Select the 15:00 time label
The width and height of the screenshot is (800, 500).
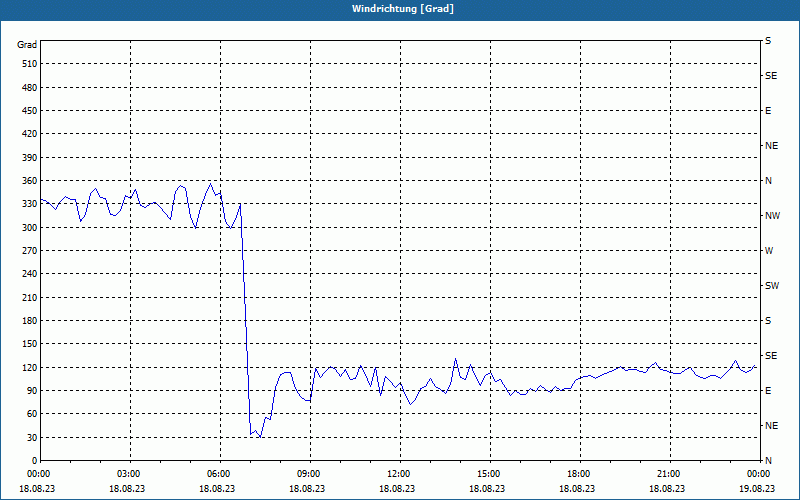[x=487, y=474]
